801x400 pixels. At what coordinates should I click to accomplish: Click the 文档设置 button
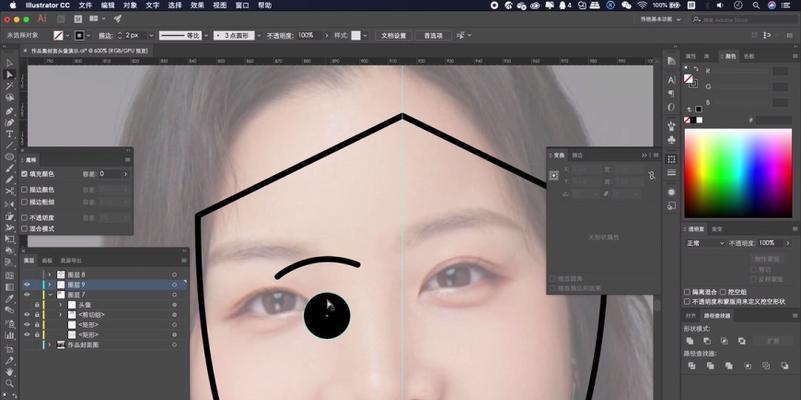(x=393, y=36)
